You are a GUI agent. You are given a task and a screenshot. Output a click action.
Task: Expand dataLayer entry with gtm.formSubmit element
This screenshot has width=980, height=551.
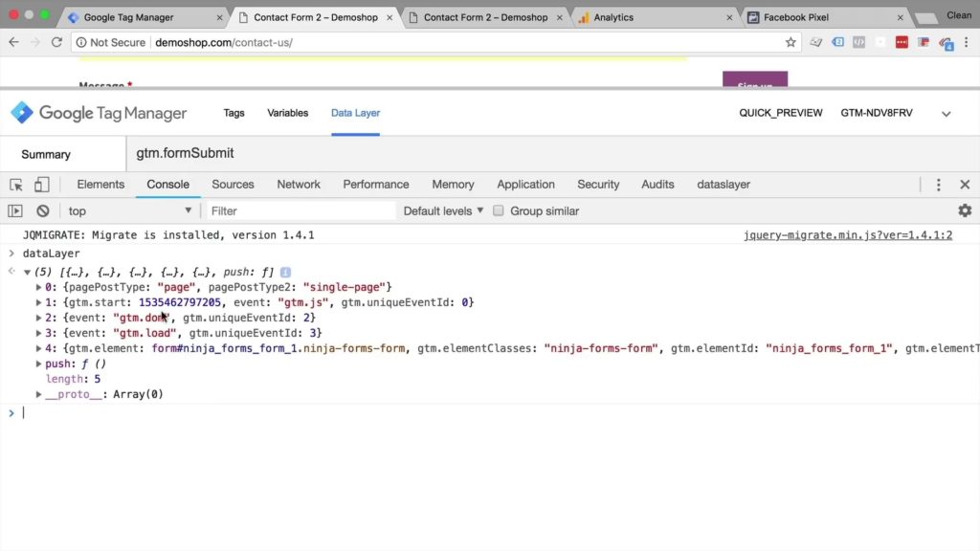(38, 347)
